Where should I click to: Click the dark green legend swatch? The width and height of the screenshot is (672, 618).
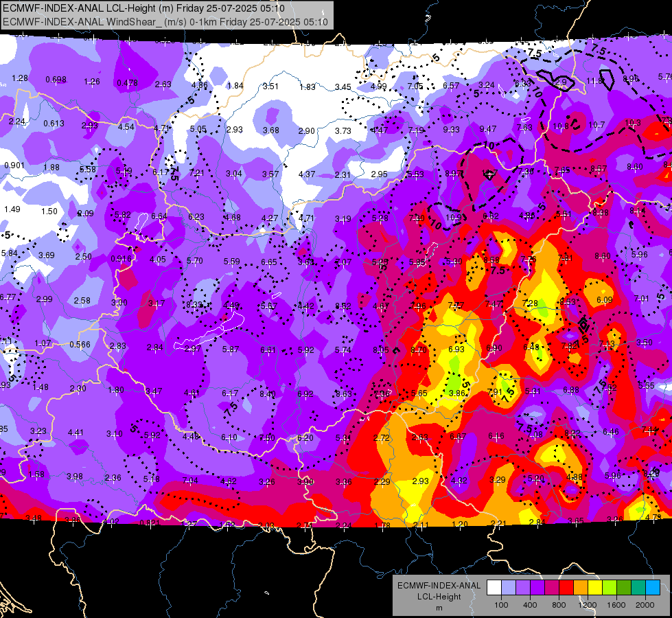(623, 588)
